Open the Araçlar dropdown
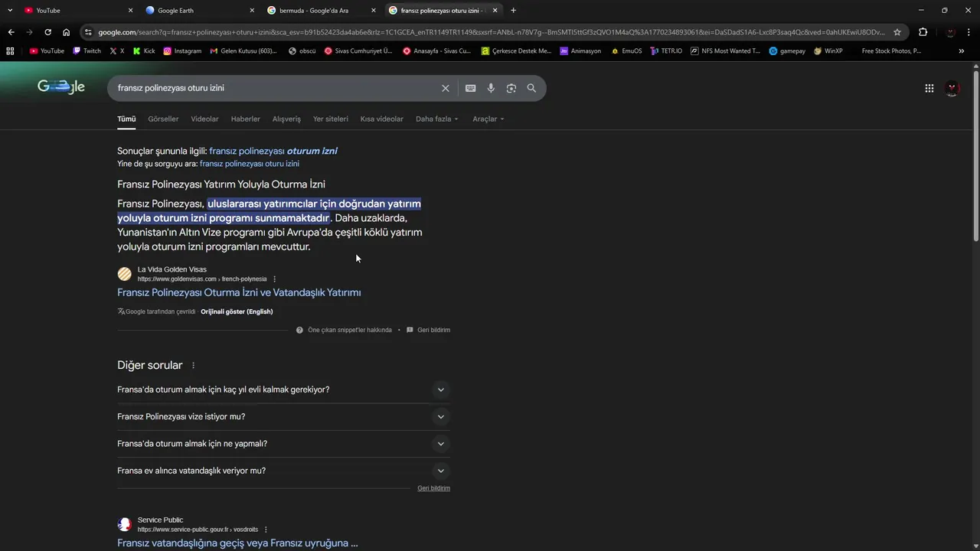 click(x=488, y=119)
